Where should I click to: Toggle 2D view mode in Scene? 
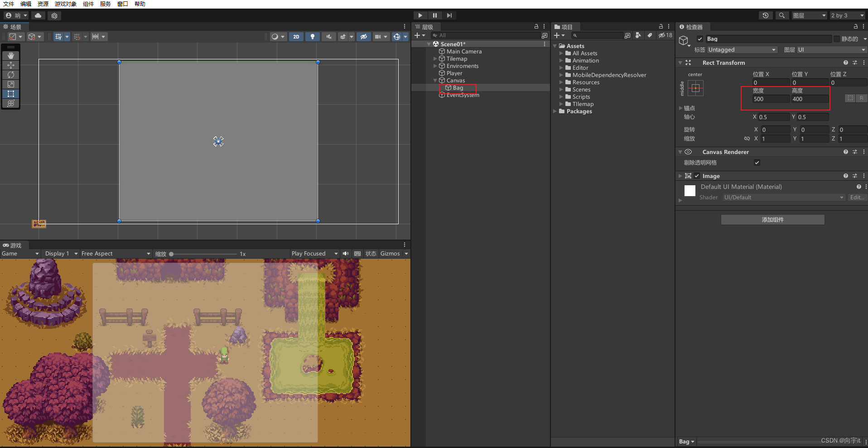pos(296,37)
